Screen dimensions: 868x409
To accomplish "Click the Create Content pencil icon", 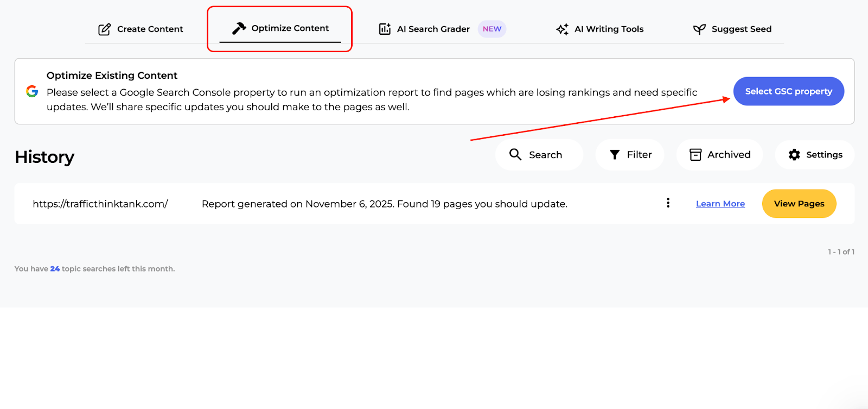I will 104,29.
